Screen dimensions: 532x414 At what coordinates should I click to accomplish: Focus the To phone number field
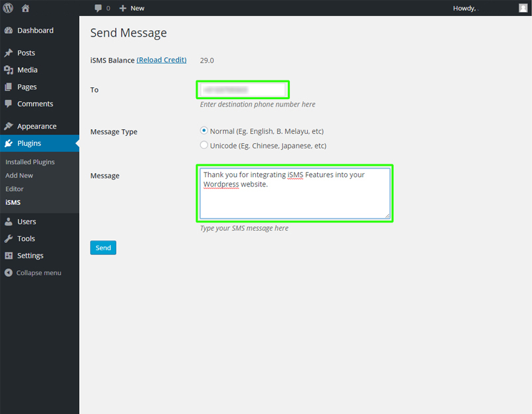[x=243, y=90]
